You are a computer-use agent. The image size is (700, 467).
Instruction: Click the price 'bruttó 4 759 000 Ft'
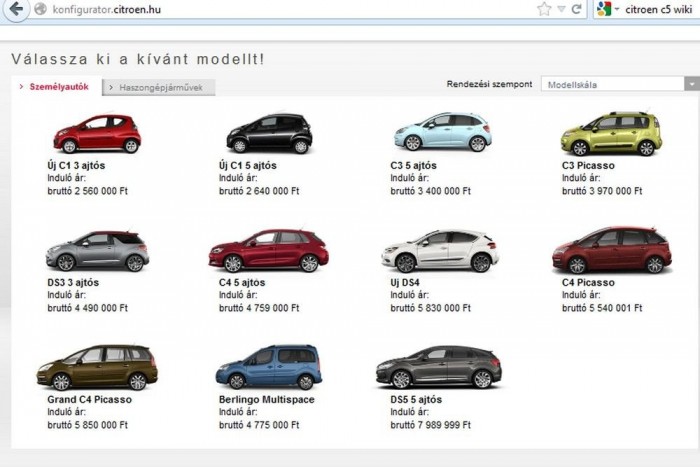tap(259, 308)
